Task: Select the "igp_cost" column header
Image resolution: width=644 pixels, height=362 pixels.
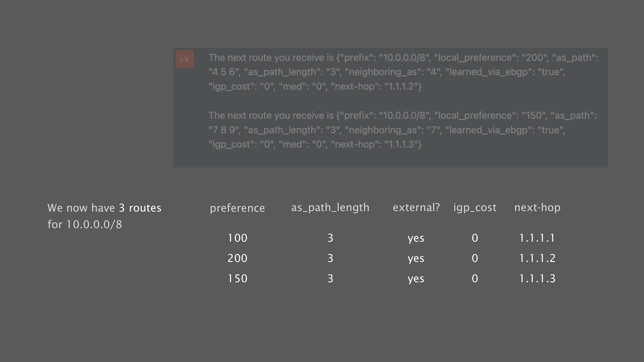Action: (475, 208)
